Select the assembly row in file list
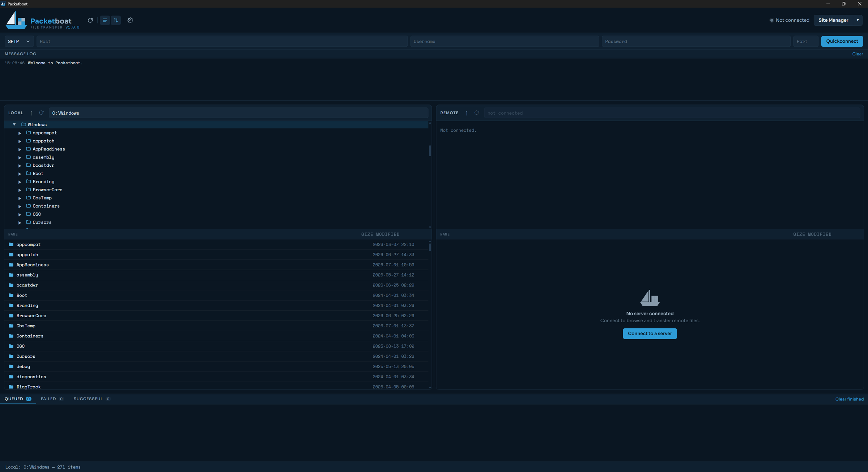This screenshot has width=868, height=472. [216, 275]
